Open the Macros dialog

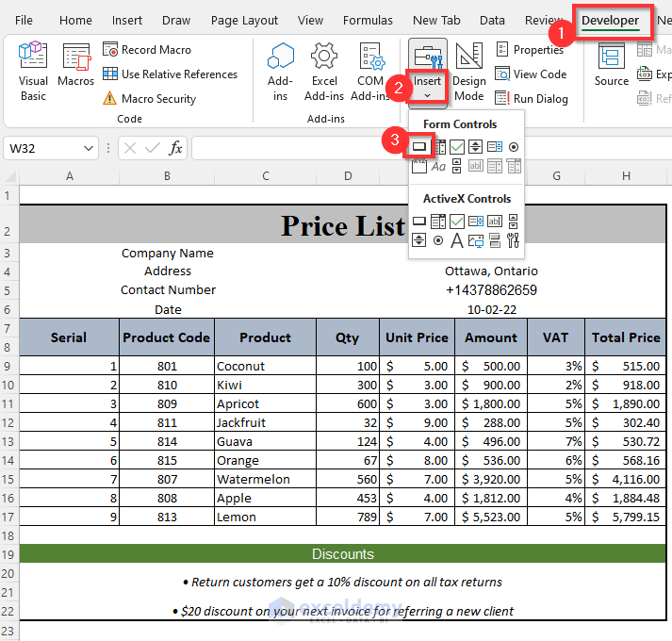75,65
